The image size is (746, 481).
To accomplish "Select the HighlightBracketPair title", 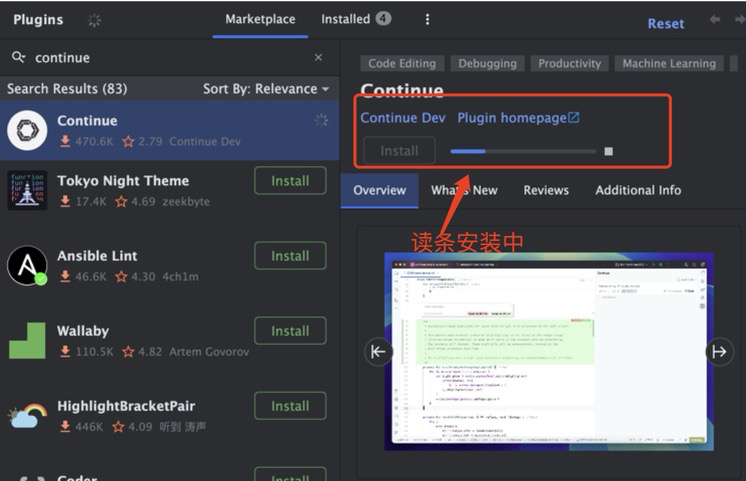I will click(126, 406).
